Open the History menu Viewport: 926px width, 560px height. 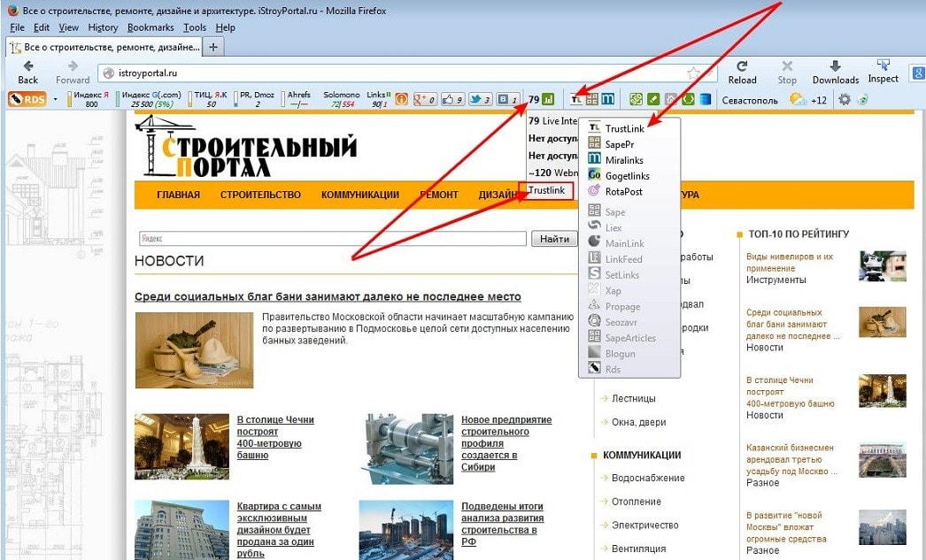[103, 27]
